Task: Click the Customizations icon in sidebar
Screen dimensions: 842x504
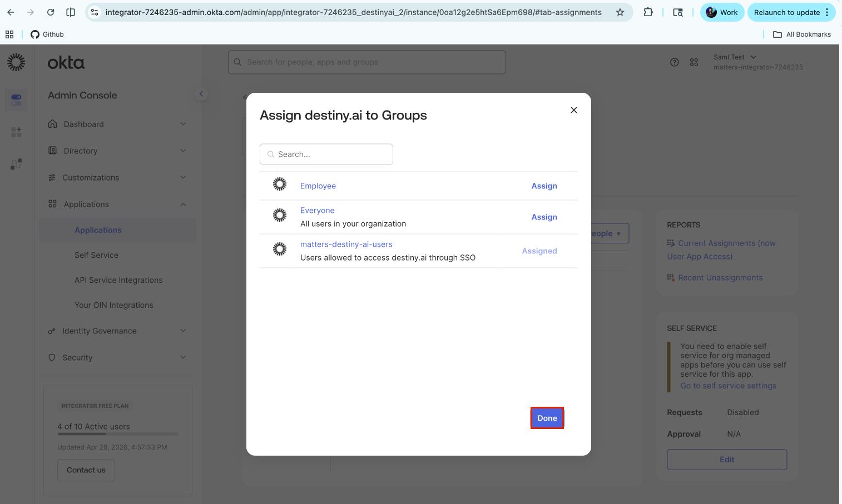Action: click(x=52, y=177)
